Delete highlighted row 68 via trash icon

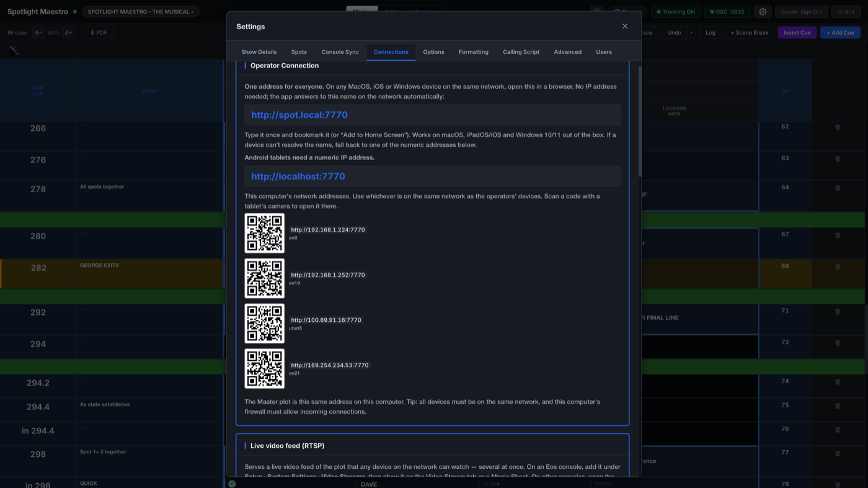click(837, 267)
